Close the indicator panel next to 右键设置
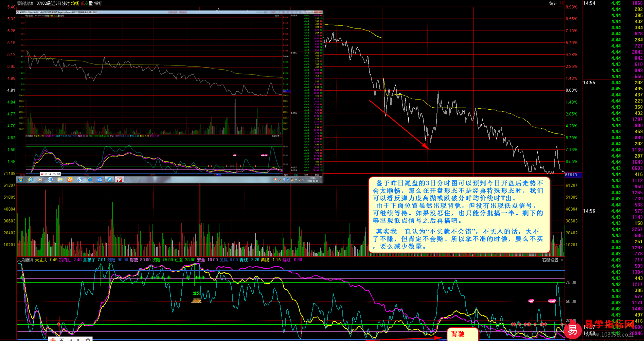 point(562,260)
